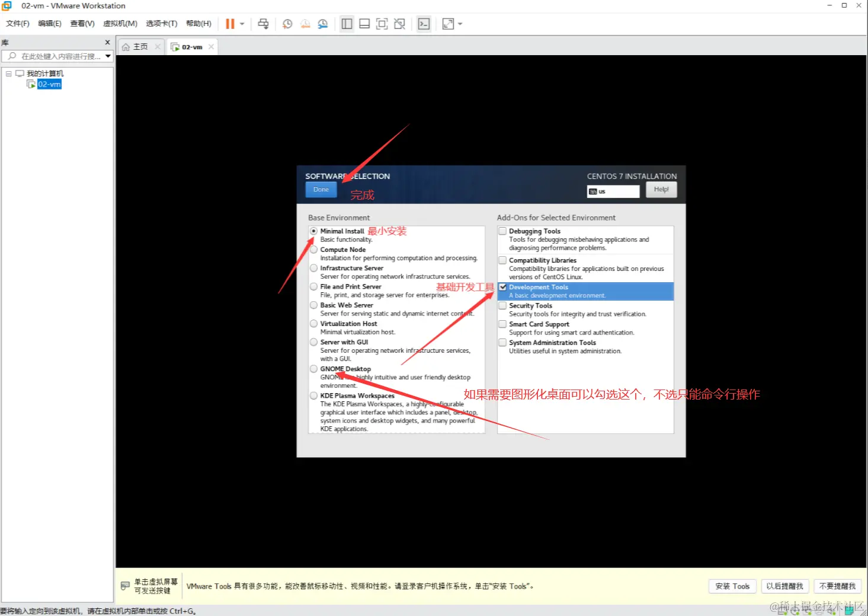
Task: Click the stretch guest display icon
Action: pos(448,24)
